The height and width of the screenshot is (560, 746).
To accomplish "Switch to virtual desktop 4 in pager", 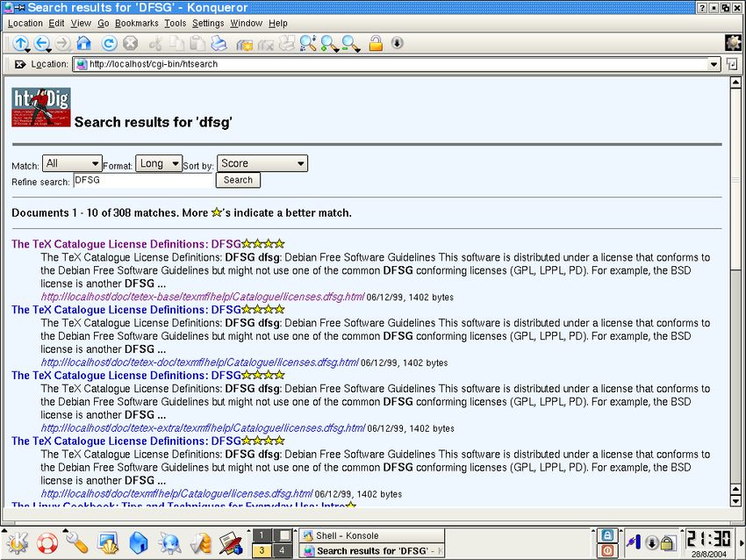I will point(281,550).
